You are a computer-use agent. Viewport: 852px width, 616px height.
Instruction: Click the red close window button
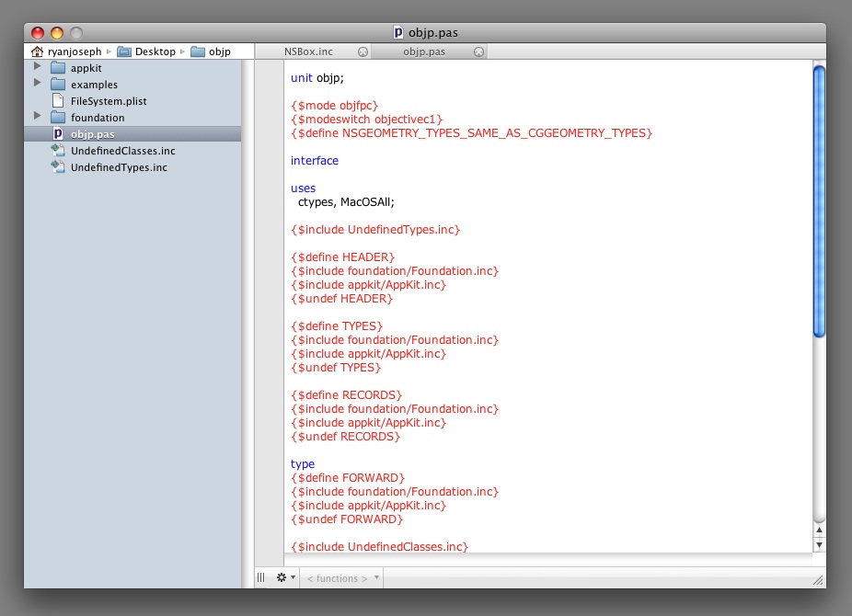(x=38, y=33)
